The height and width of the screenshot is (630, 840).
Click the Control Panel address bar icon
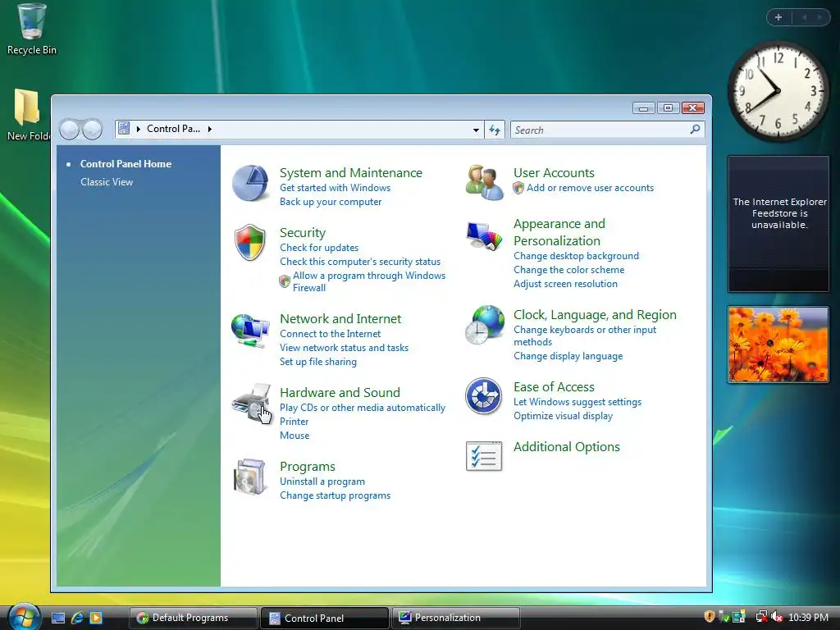click(124, 128)
